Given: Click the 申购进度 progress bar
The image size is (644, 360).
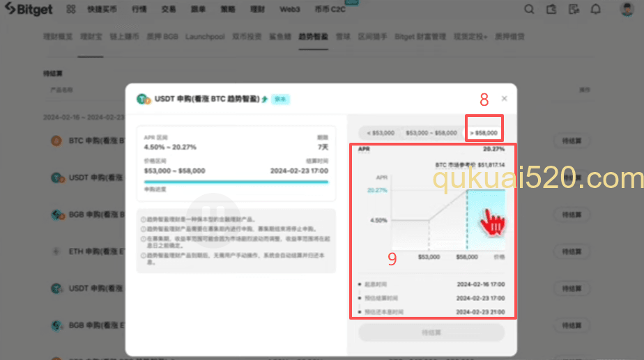Looking at the screenshot, I should tap(236, 182).
